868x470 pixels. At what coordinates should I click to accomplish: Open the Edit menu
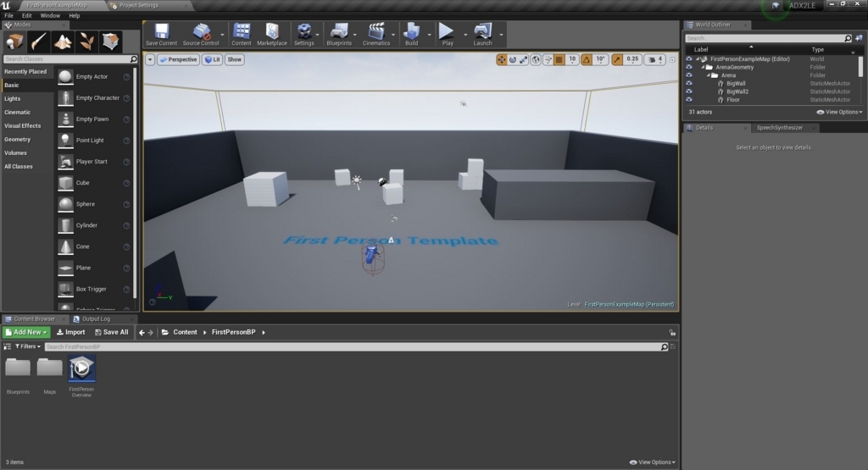(26, 15)
